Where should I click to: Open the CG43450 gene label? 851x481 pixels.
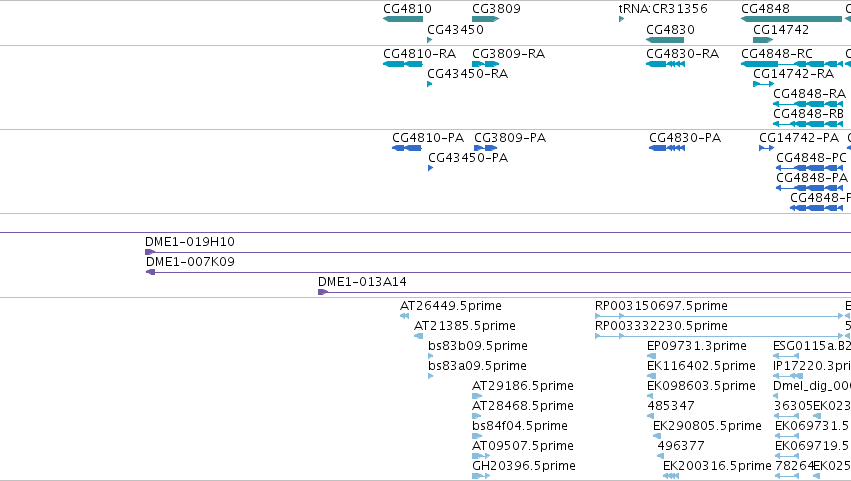pyautogui.click(x=455, y=29)
